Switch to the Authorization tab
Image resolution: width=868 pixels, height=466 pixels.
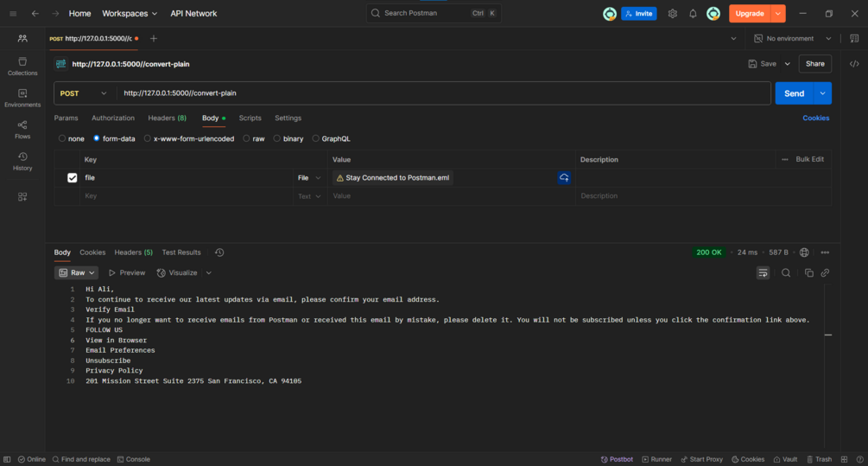click(113, 118)
